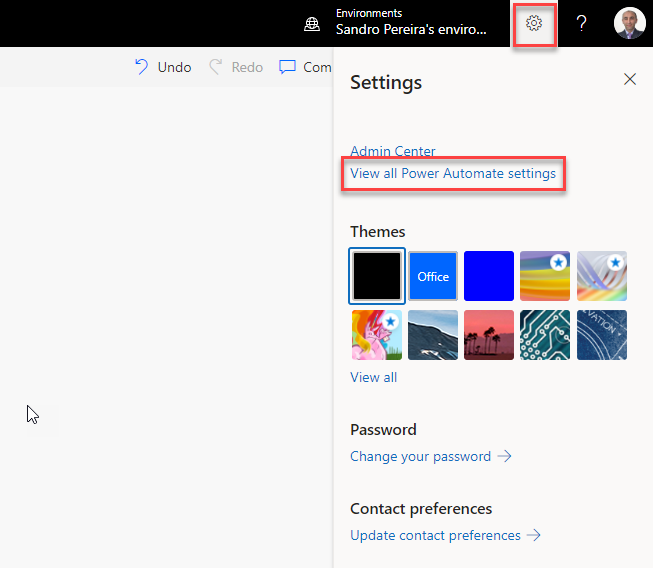Open the Comments toolbar item
Screen dimensions: 653x568
click(x=306, y=67)
